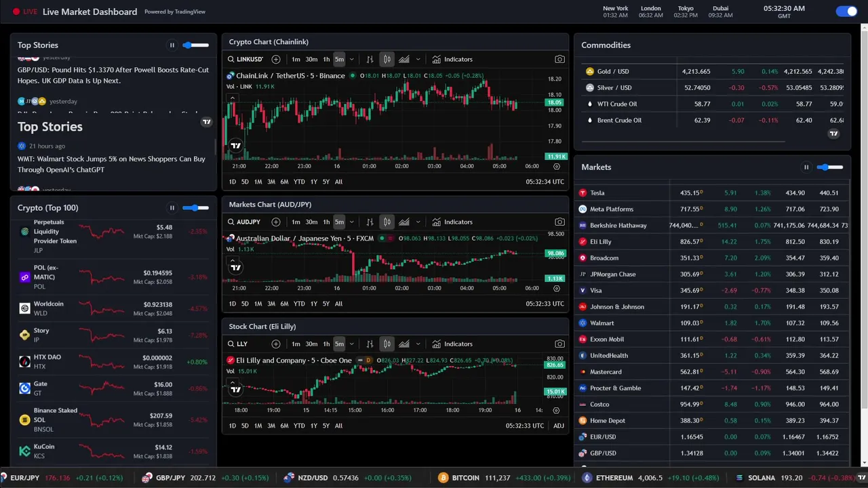Select the bars chart style in the Chainlink chart
This screenshot has height=488, width=868.
click(x=370, y=60)
